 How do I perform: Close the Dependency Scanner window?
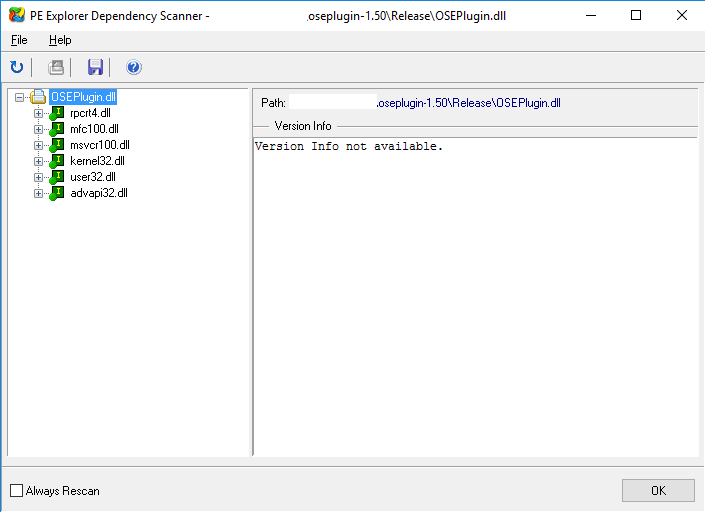point(682,15)
